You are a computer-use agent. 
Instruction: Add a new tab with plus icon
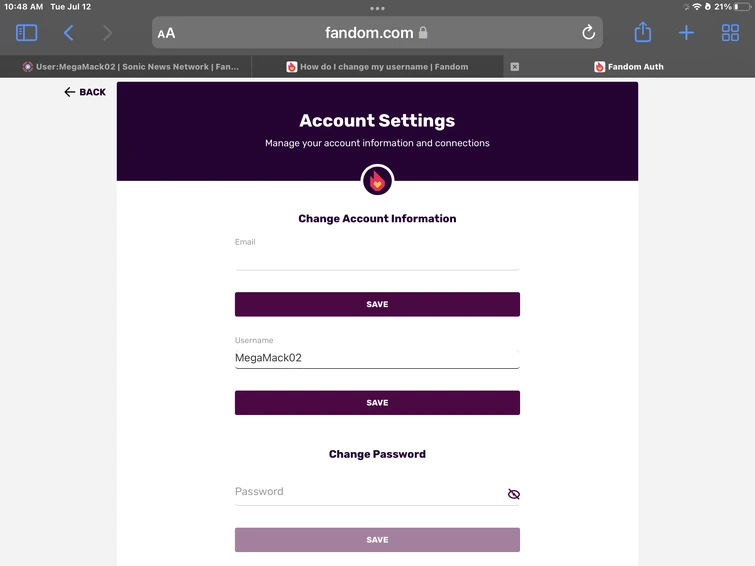pyautogui.click(x=687, y=33)
